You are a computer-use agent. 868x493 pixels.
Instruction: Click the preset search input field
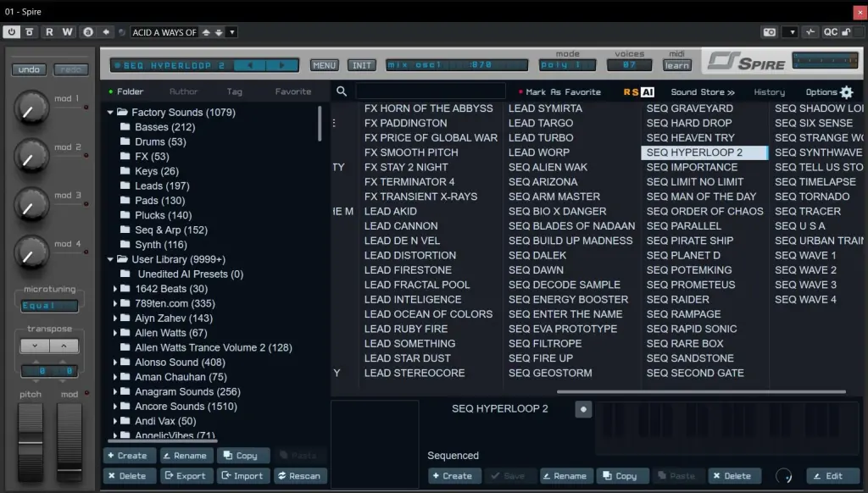(x=430, y=91)
